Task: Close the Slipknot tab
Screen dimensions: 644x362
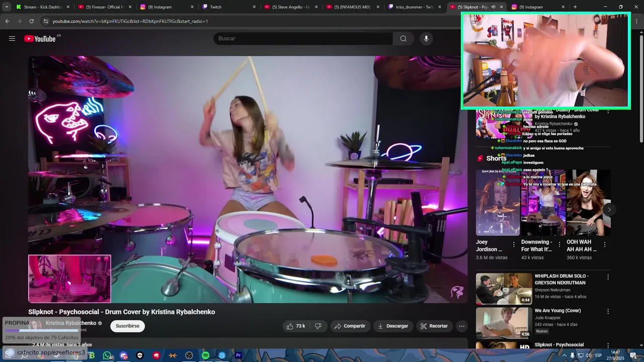Action: point(501,7)
